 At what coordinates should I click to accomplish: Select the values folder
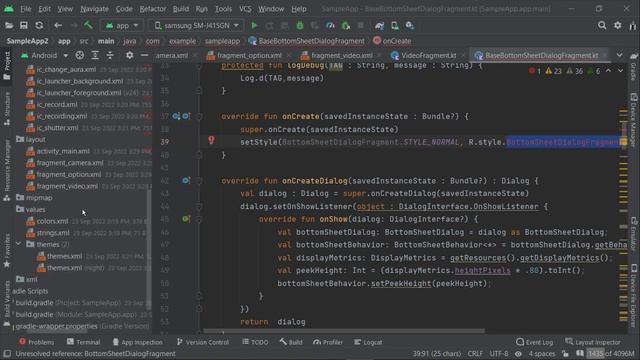pyautogui.click(x=31, y=209)
